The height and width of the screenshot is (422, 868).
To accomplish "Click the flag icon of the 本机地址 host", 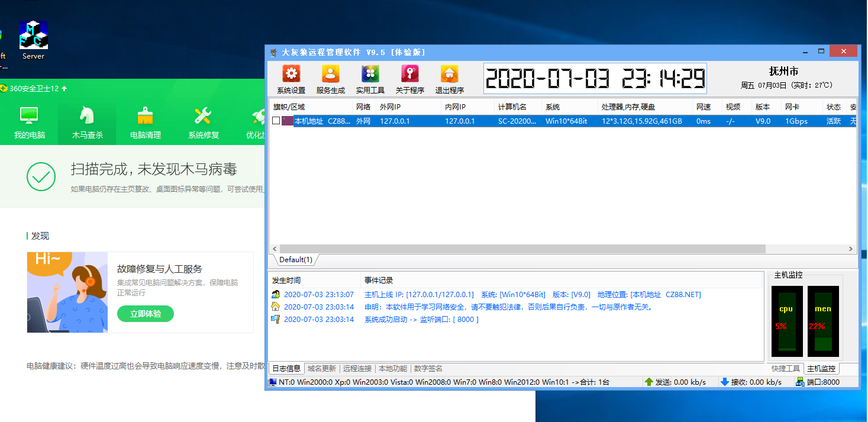I will 288,121.
